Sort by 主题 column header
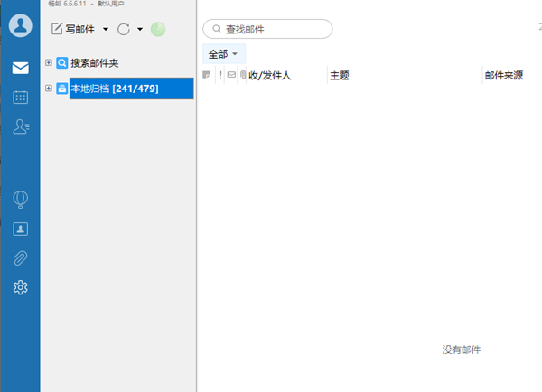This screenshot has height=392, width=542. 340,75
